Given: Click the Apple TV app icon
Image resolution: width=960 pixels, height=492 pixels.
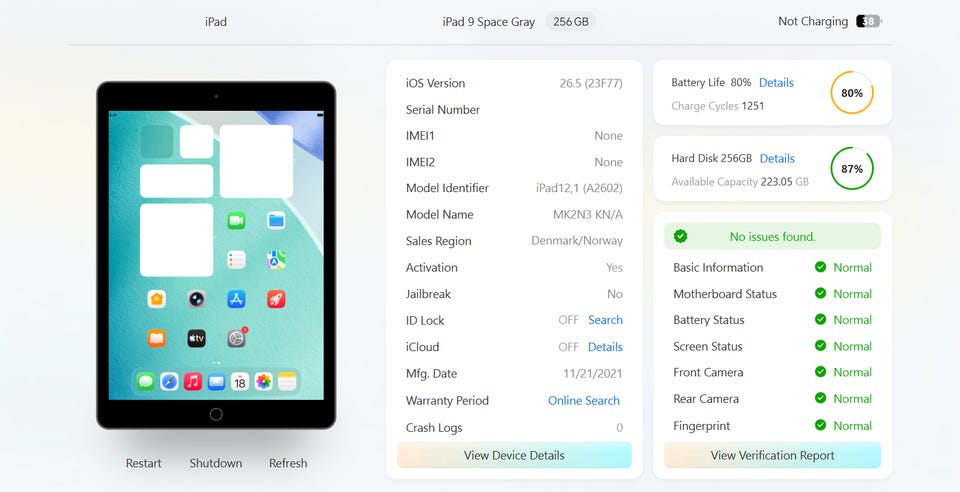Looking at the screenshot, I should [197, 338].
